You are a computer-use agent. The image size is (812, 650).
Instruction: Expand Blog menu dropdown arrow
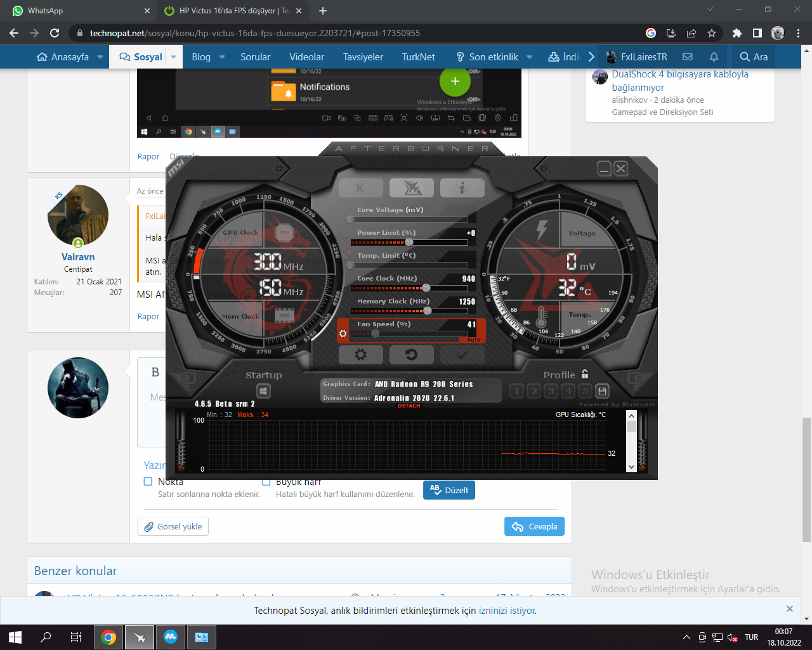(x=222, y=57)
